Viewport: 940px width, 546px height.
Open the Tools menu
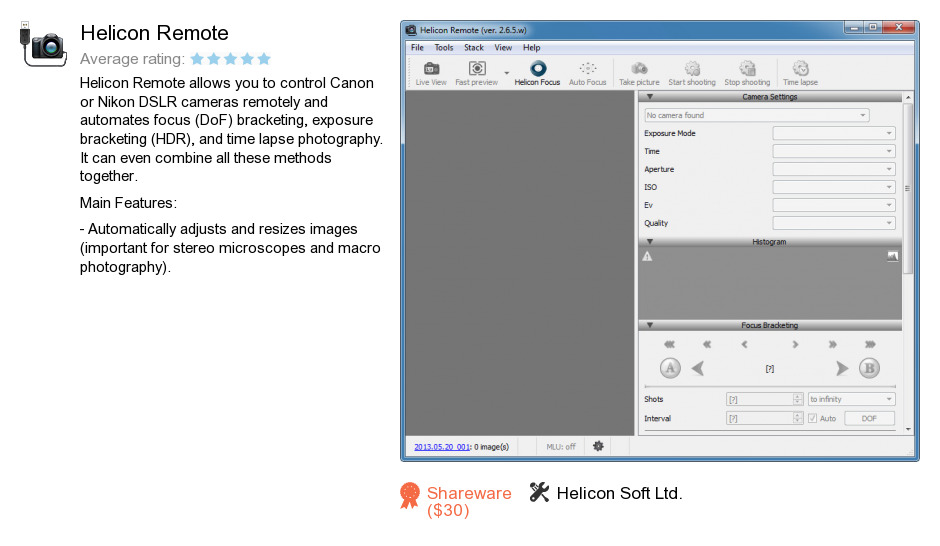444,47
